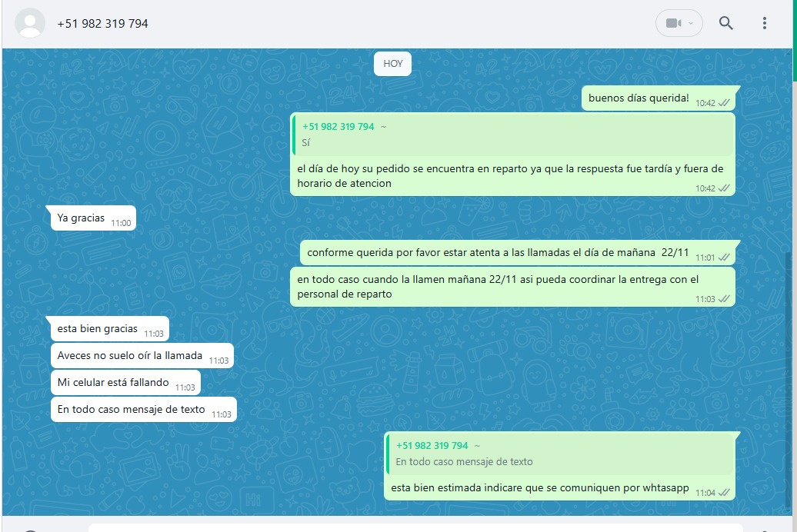This screenshot has height=532, width=797.
Task: Open search in chat with the magnifier
Action: coord(725,23)
